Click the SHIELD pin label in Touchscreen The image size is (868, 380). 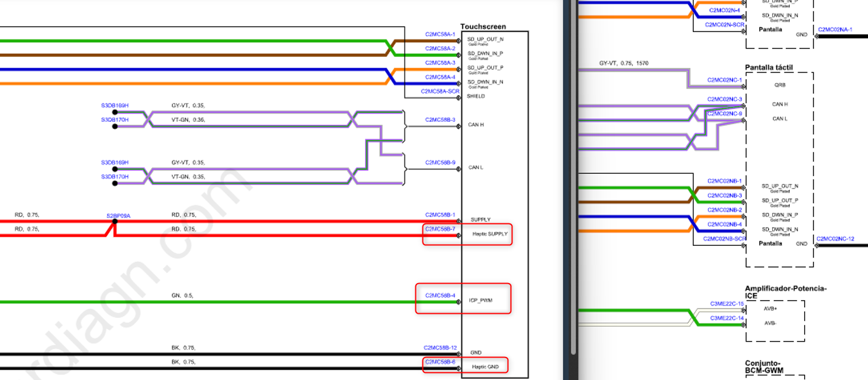(x=476, y=96)
